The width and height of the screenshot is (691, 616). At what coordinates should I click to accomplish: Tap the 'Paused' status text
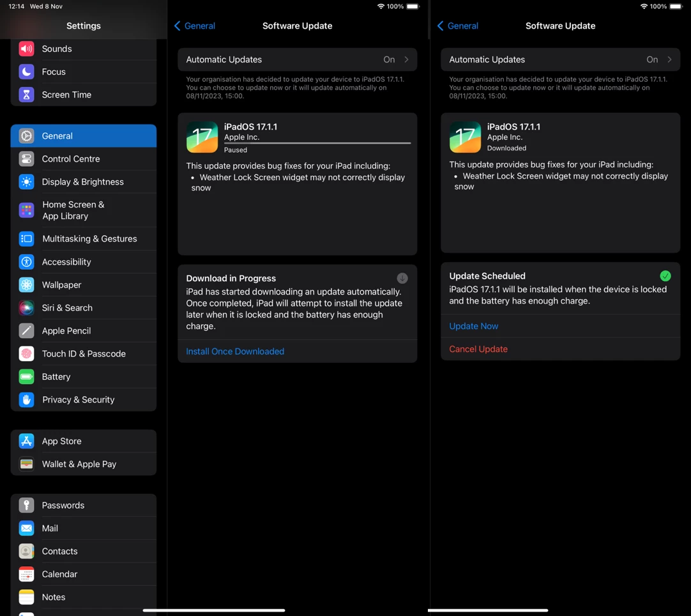click(235, 150)
